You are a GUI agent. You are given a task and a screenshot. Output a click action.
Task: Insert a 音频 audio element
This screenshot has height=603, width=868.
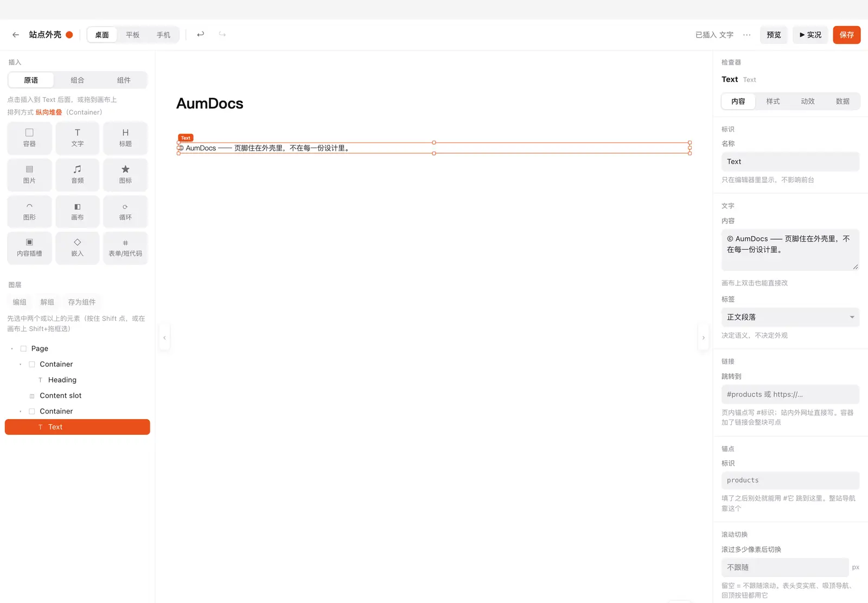[78, 175]
